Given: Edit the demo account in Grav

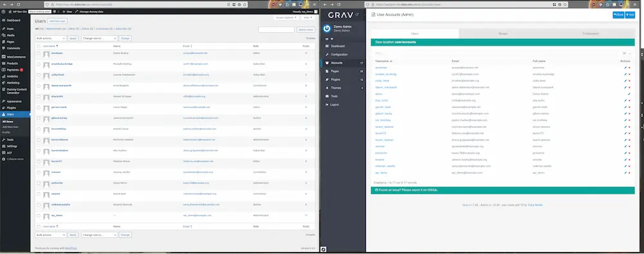Looking at the screenshot, I should point(629,94).
